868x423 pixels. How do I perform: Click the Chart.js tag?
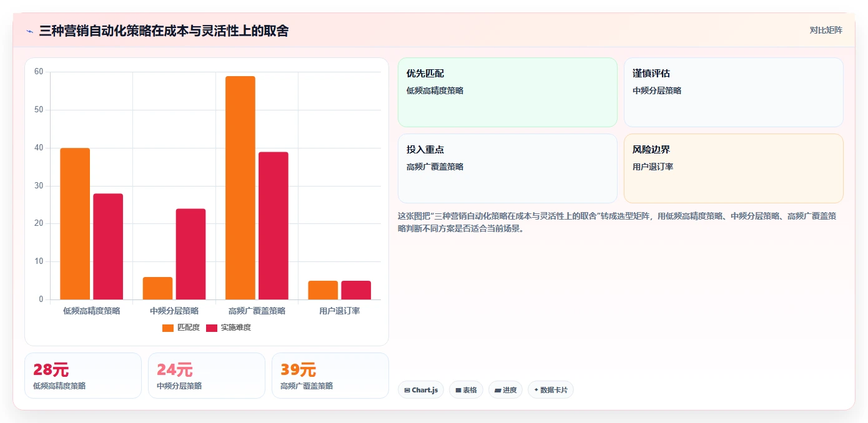421,390
